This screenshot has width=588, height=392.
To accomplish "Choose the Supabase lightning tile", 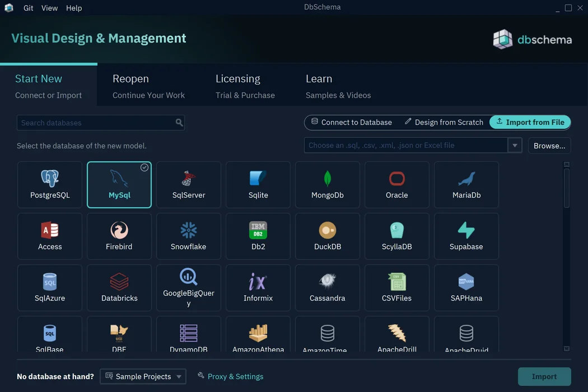I will 466,236.
